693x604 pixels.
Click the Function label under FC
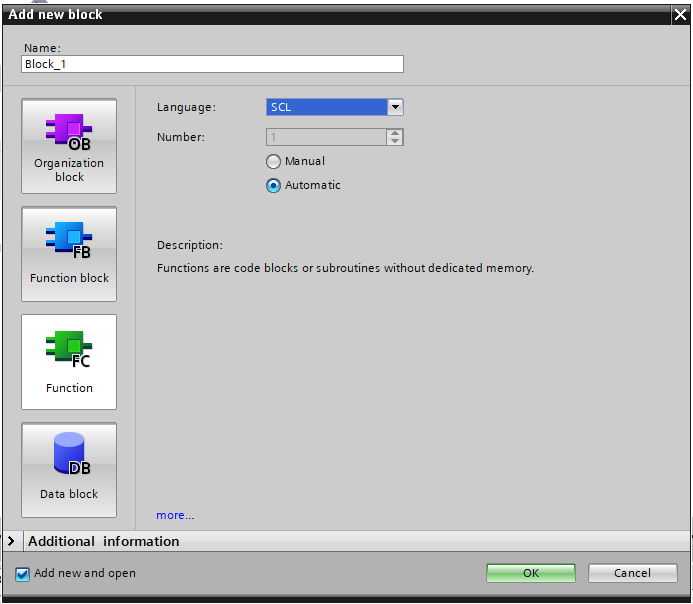pos(69,388)
